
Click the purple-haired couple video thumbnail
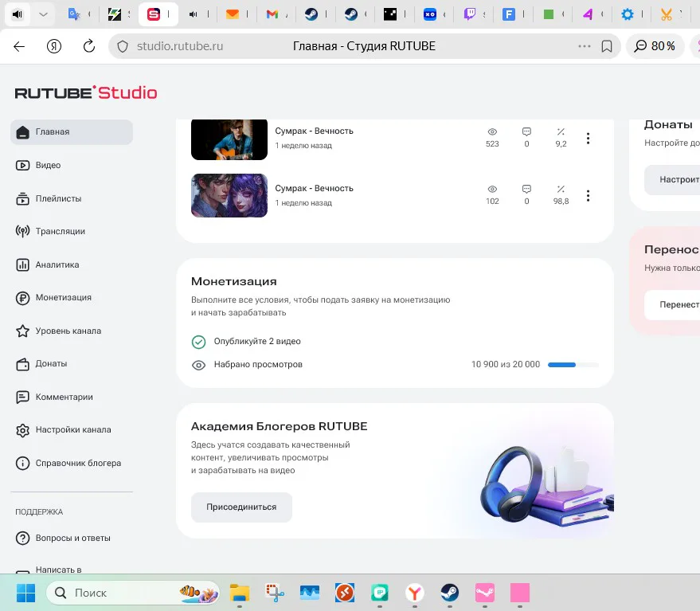click(229, 196)
